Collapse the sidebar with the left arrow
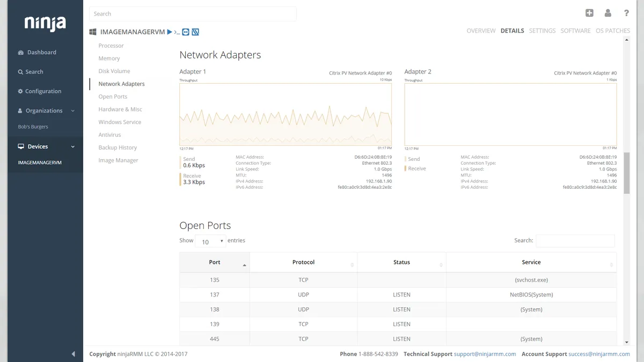The width and height of the screenshot is (644, 362). [x=73, y=354]
